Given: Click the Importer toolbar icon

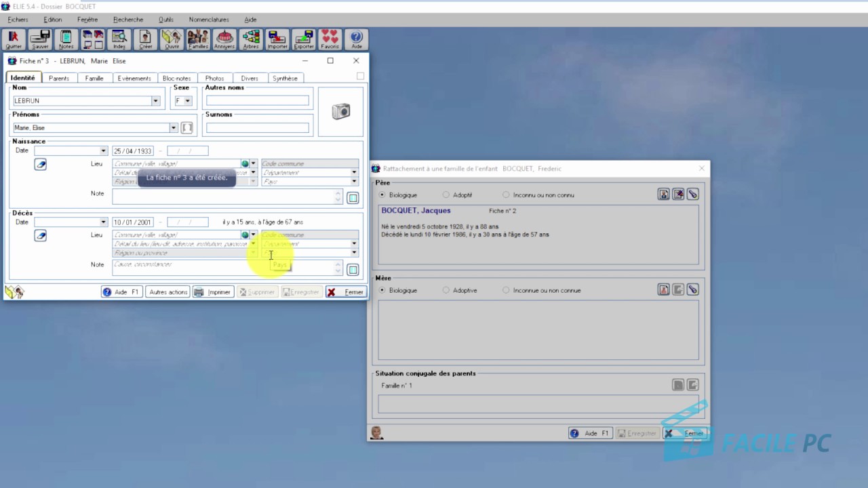Looking at the screenshot, I should [x=277, y=39].
